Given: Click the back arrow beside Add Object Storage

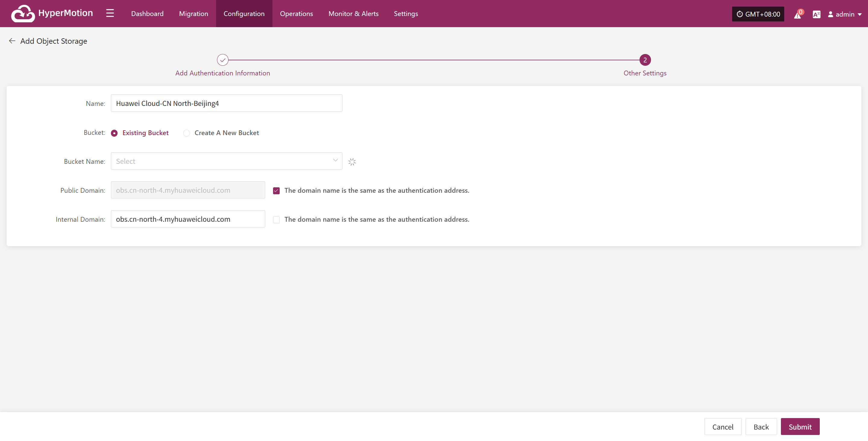Looking at the screenshot, I should [12, 41].
